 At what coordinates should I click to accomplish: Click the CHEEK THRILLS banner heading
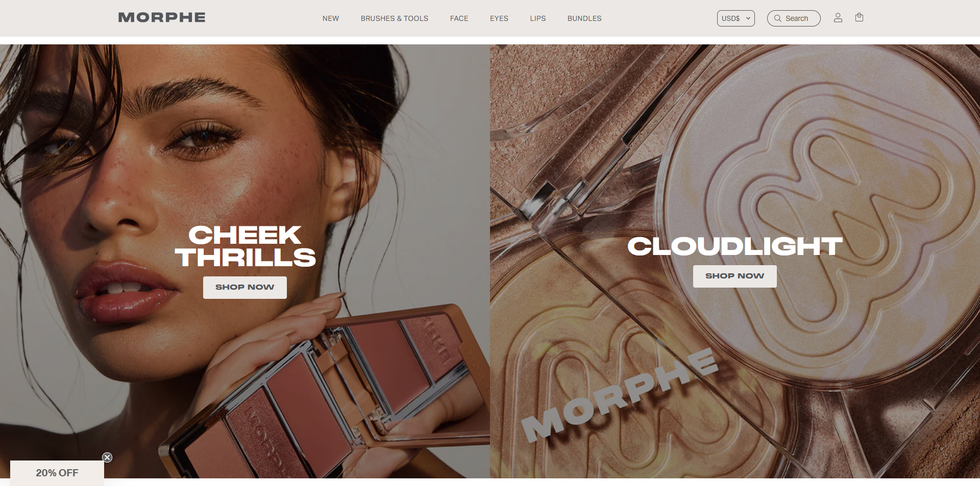(x=246, y=246)
